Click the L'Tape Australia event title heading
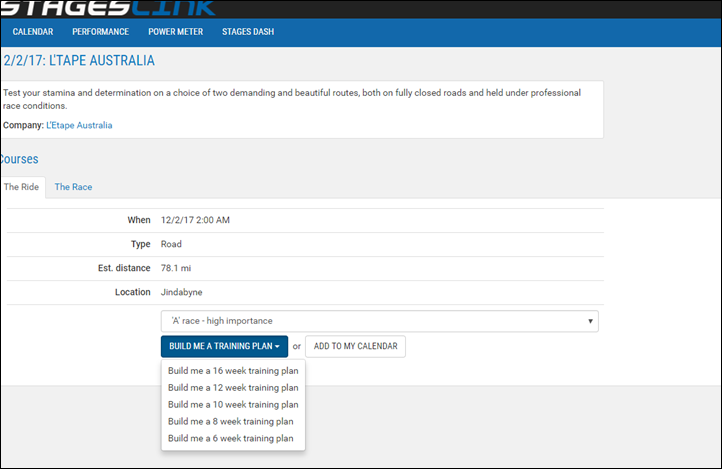Screen dimensions: 722x469 (78, 61)
